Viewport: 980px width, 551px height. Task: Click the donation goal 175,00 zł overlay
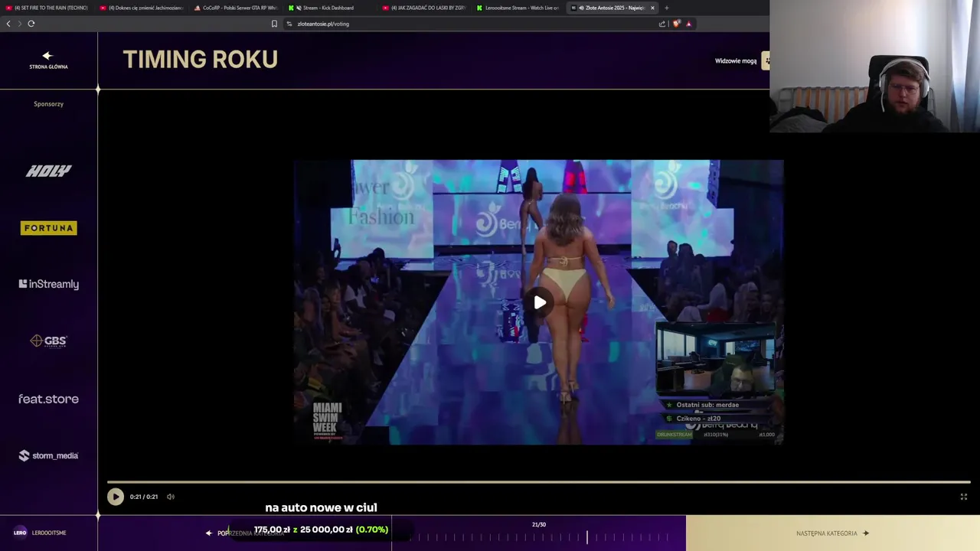point(321,530)
